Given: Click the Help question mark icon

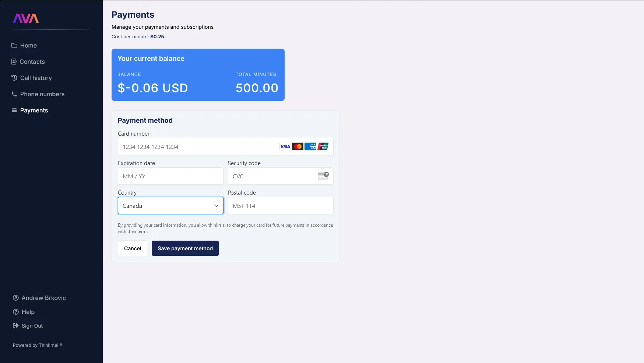Looking at the screenshot, I should coord(16,312).
